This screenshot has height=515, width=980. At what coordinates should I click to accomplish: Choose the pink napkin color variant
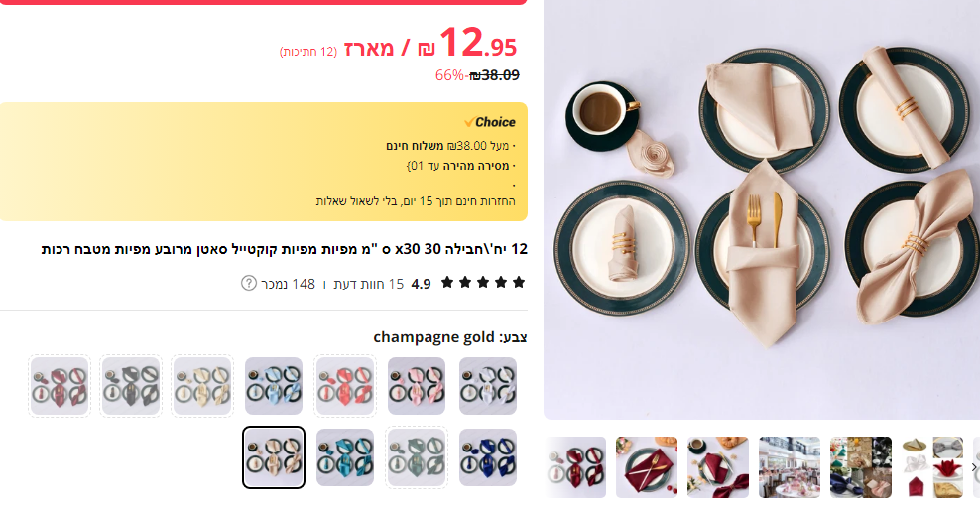[x=417, y=386]
